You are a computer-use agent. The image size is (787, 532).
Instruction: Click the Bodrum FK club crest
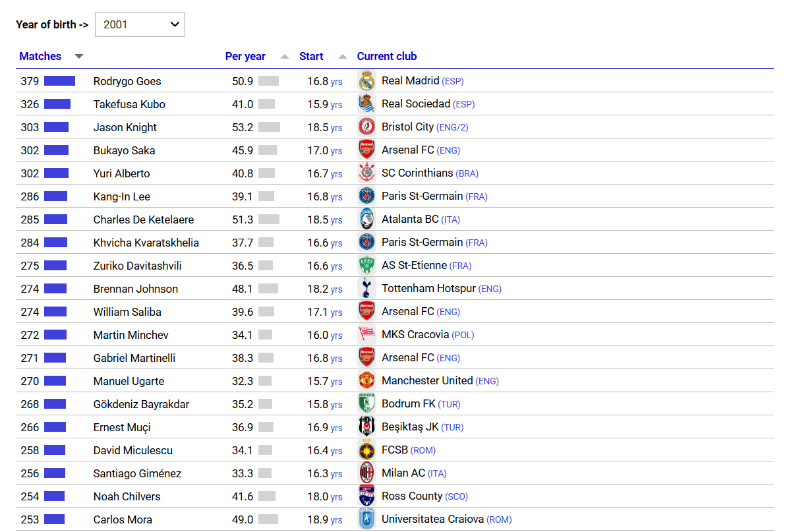coord(367,404)
